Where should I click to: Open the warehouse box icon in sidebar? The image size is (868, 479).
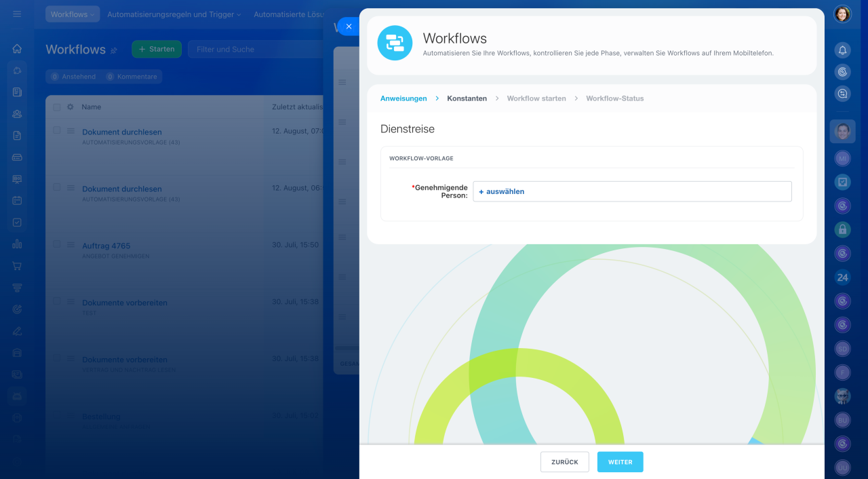17,353
